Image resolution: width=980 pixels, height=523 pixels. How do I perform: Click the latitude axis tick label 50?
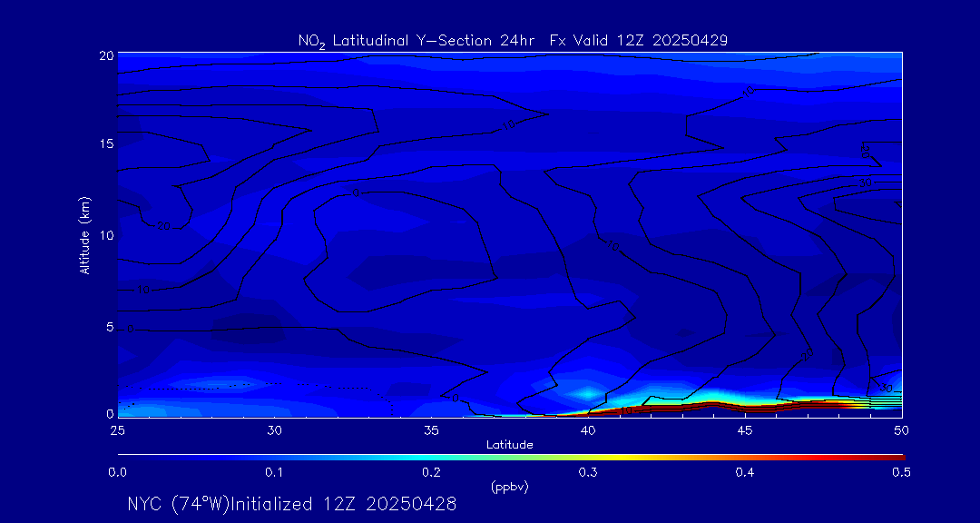[x=902, y=430]
